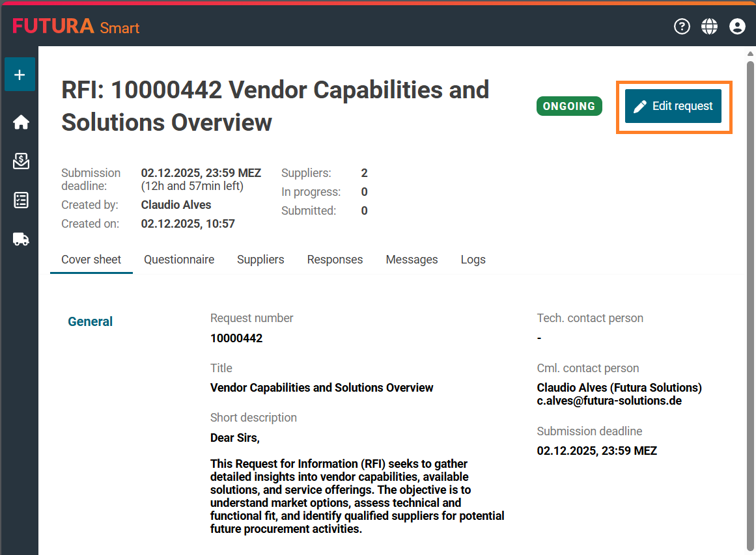Open the dollar inbox icon in sidebar
The height and width of the screenshot is (555, 756).
coord(21,161)
